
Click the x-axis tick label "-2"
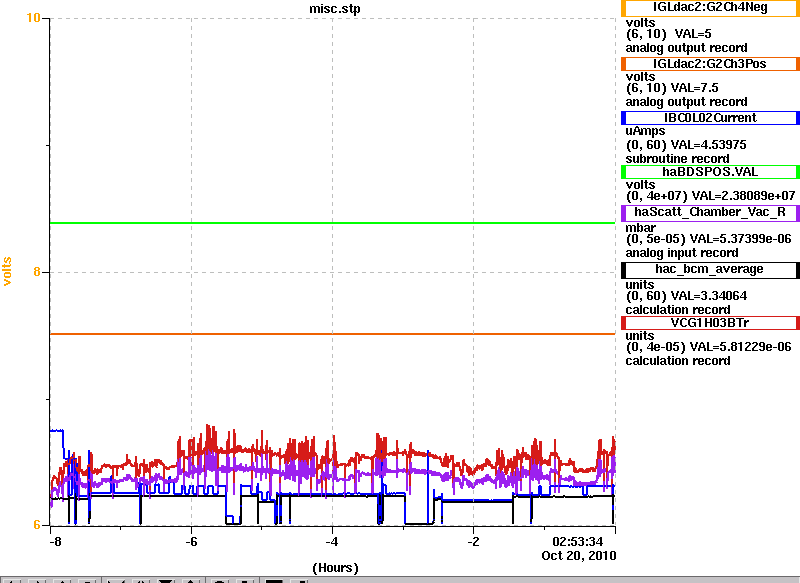(473, 541)
